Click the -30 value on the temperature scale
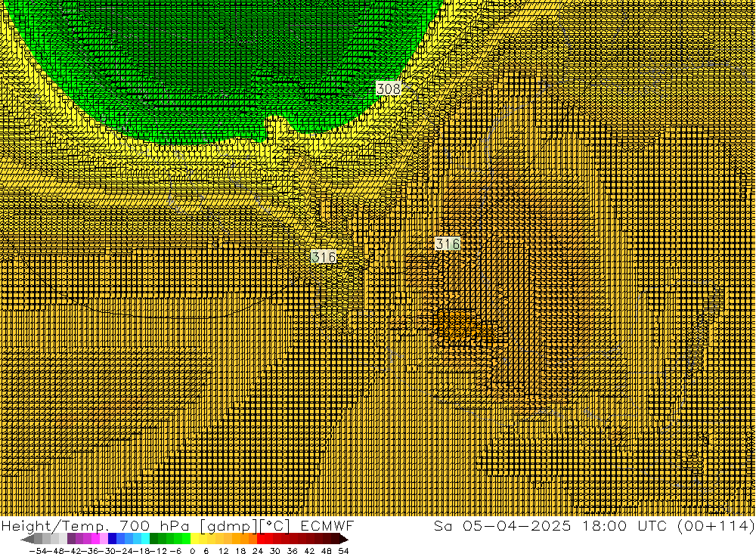The image size is (756, 554). pos(107,551)
